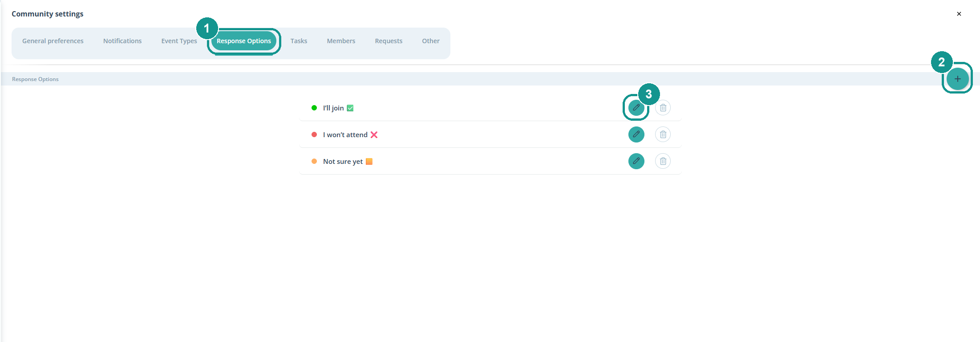View the Requests tab
Screen dimensions: 980x342
click(x=389, y=41)
